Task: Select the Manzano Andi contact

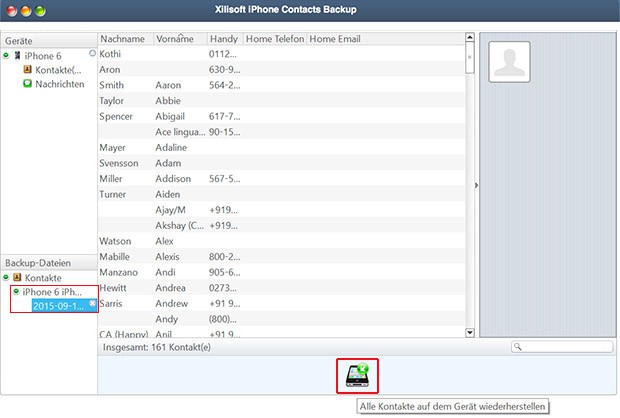Action: point(282,272)
